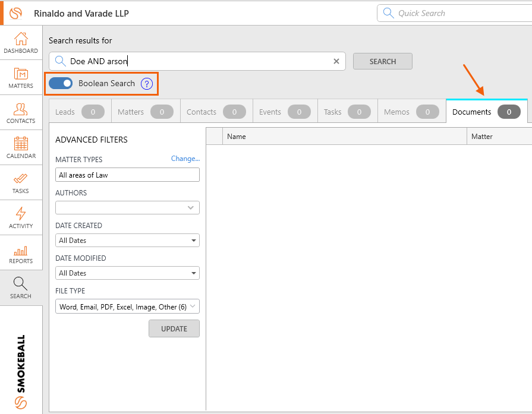
Task: Click the UPDATE filters button
Action: click(174, 329)
